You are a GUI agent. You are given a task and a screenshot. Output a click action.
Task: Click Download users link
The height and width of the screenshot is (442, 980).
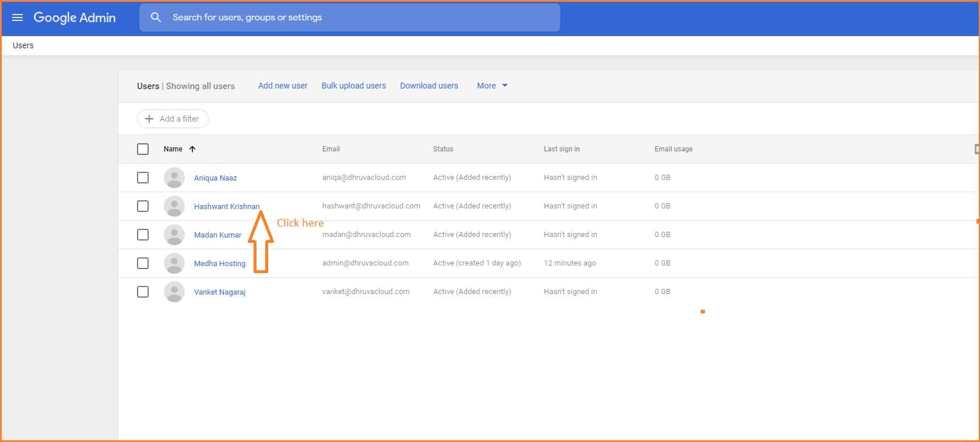point(428,86)
